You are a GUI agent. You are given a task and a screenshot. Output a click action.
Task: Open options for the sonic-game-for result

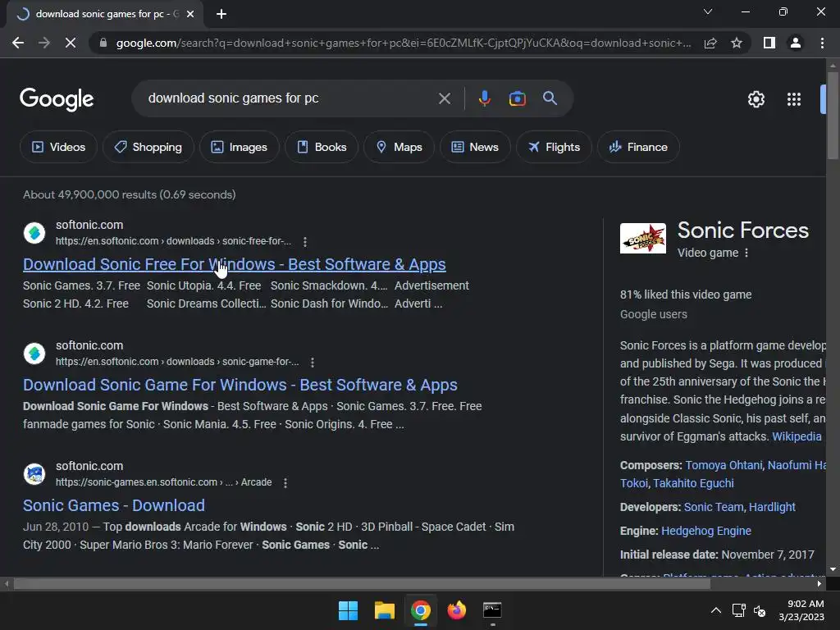coord(313,362)
